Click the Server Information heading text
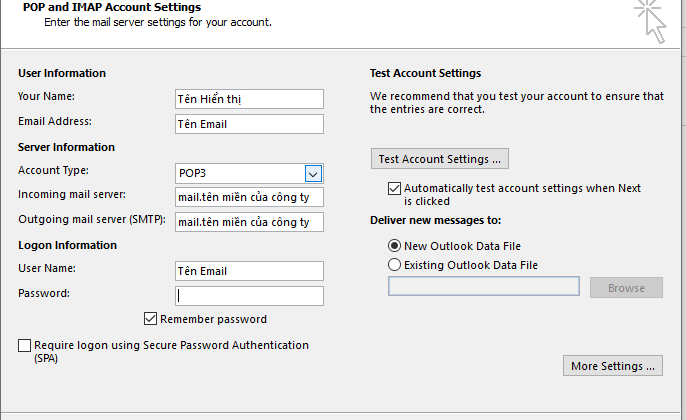This screenshot has width=686, height=420. (66, 147)
